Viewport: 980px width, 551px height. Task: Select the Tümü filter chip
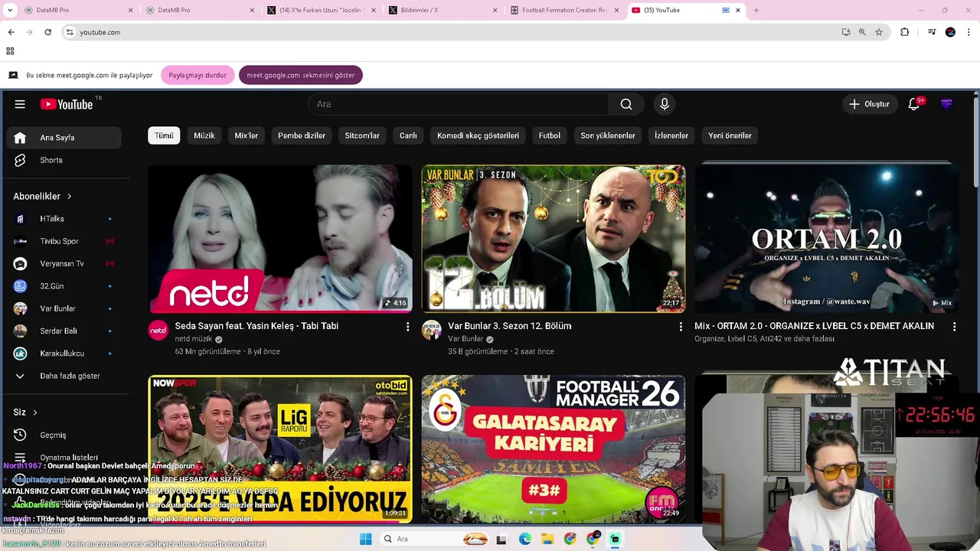click(x=164, y=135)
